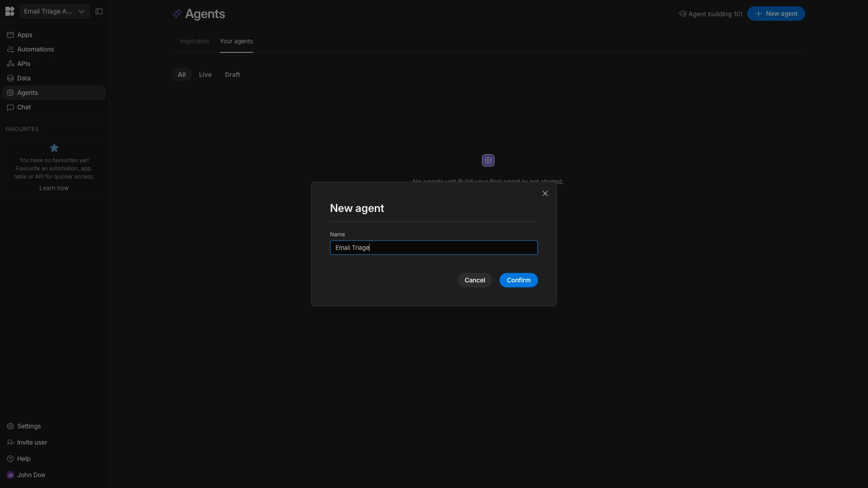Open Chat from the sidebar
868x488 pixels.
tap(24, 107)
